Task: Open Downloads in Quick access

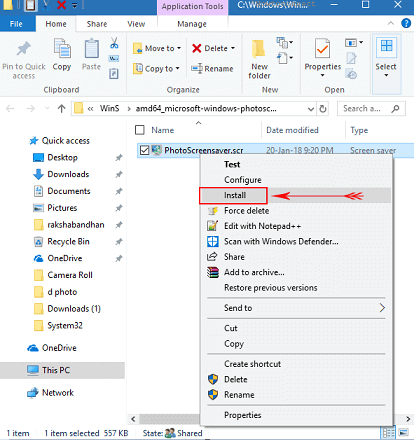Action: point(68,174)
